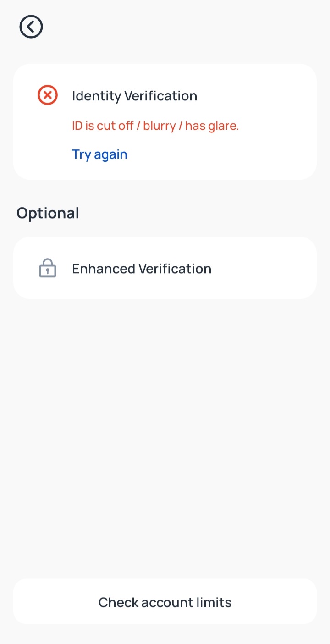Open Check account limits
This screenshot has width=330, height=644.
click(x=165, y=602)
